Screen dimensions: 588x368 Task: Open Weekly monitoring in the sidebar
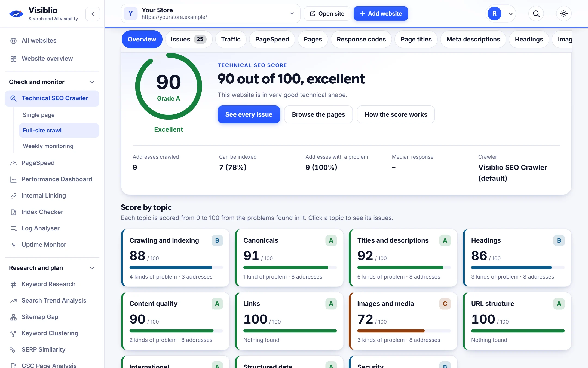pos(59,146)
